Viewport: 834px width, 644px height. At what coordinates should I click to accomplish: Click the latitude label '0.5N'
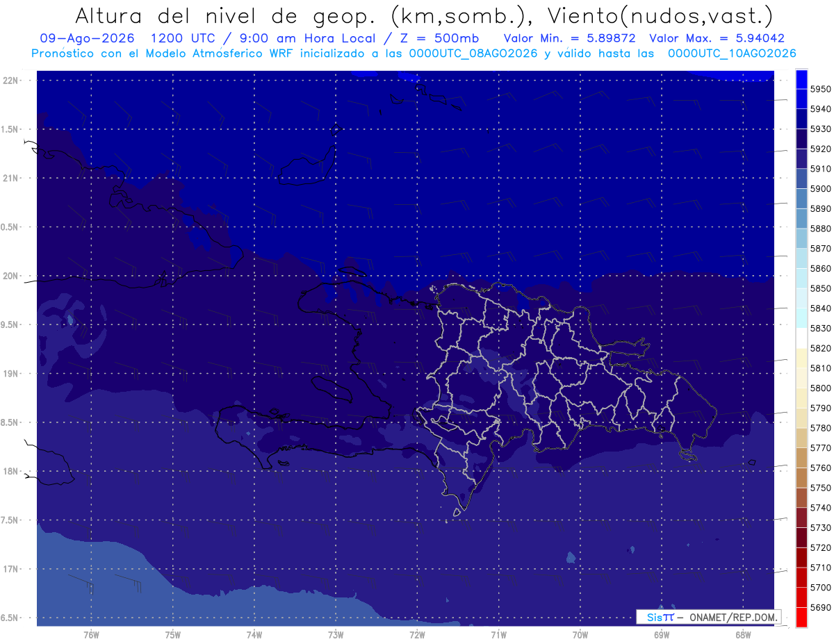(10, 227)
